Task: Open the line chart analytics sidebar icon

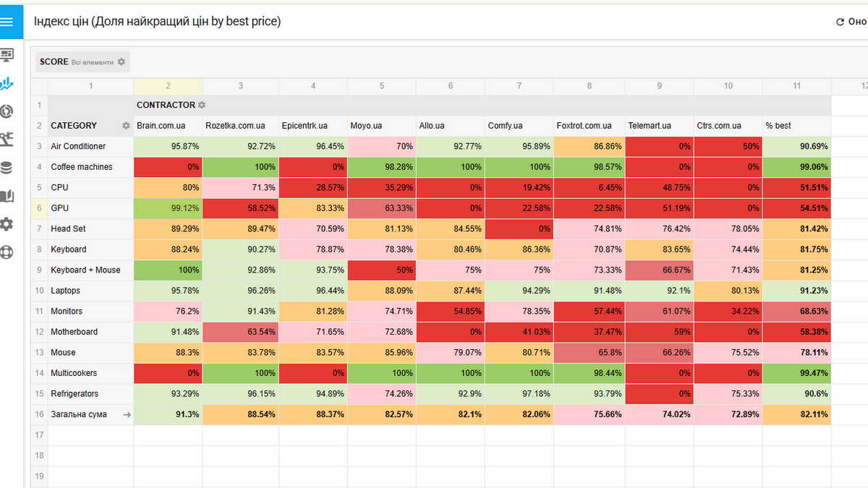Action: coord(7,83)
